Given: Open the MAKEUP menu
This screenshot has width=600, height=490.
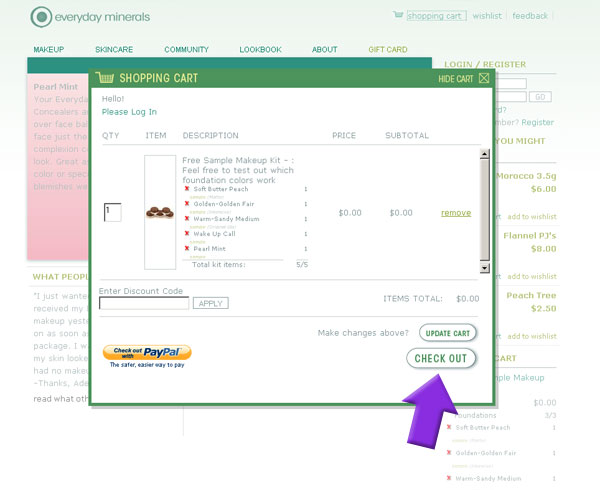Looking at the screenshot, I should point(49,49).
